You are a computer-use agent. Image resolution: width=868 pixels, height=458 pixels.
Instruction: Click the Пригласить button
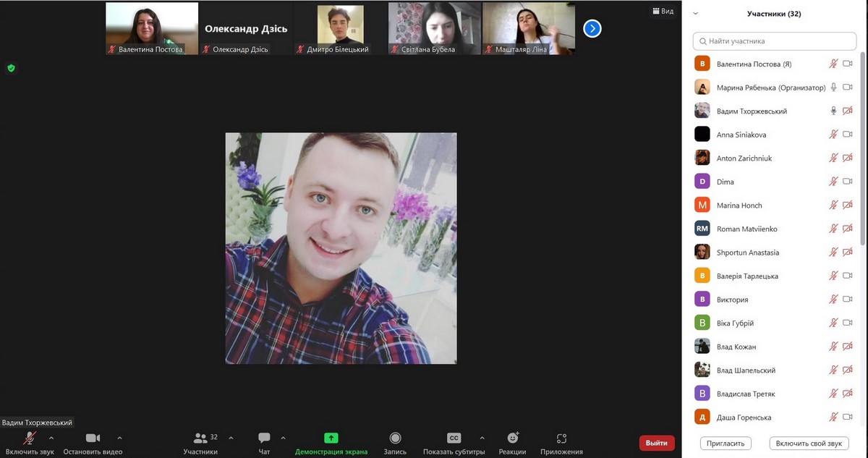(726, 443)
